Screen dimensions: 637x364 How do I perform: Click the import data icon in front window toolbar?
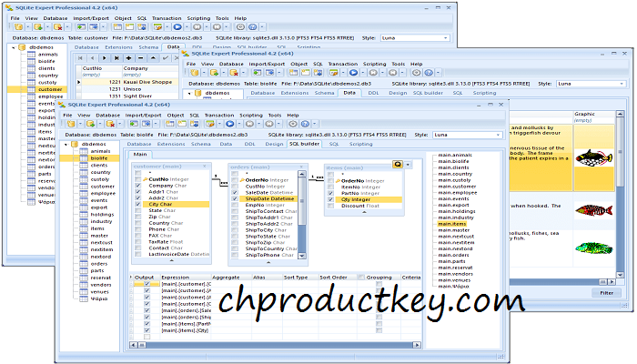(134, 124)
